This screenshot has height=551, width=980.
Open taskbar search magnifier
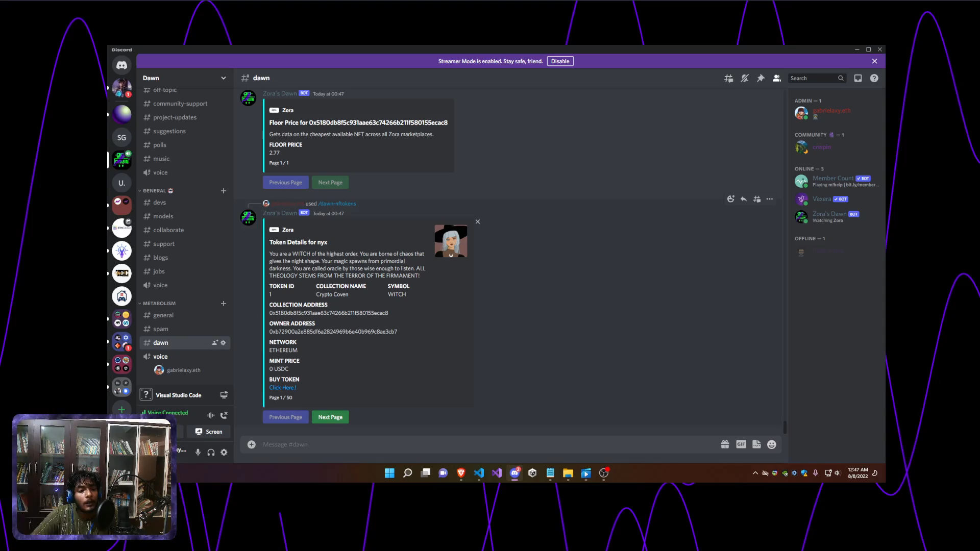pos(407,473)
